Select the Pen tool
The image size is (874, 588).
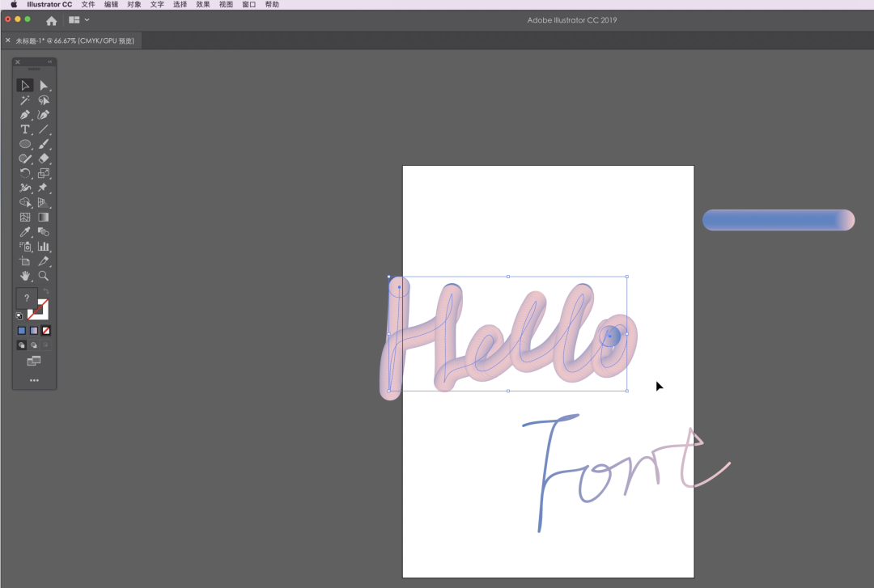pyautogui.click(x=25, y=115)
